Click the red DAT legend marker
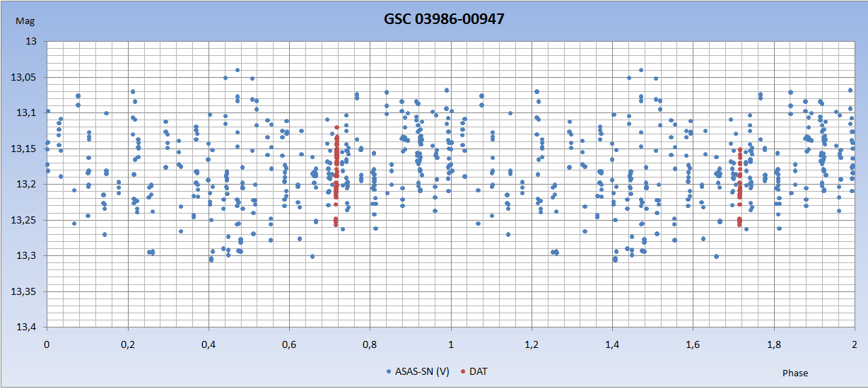868x389 pixels. (x=462, y=371)
